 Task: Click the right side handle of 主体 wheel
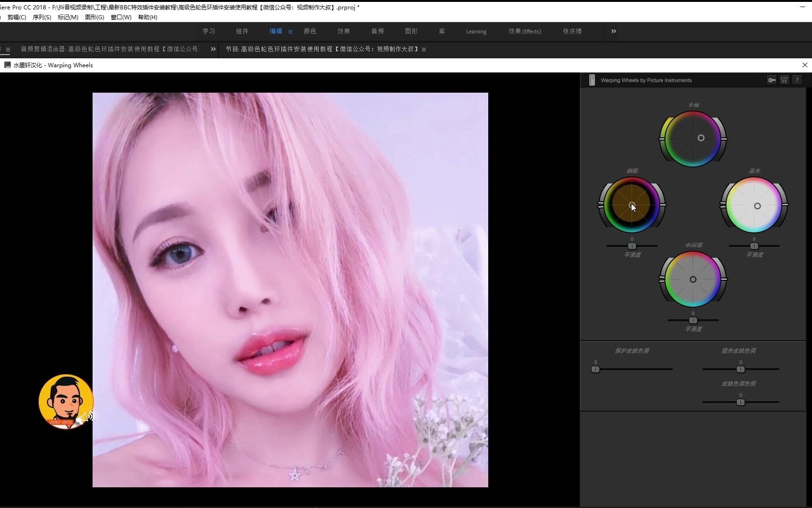point(724,139)
